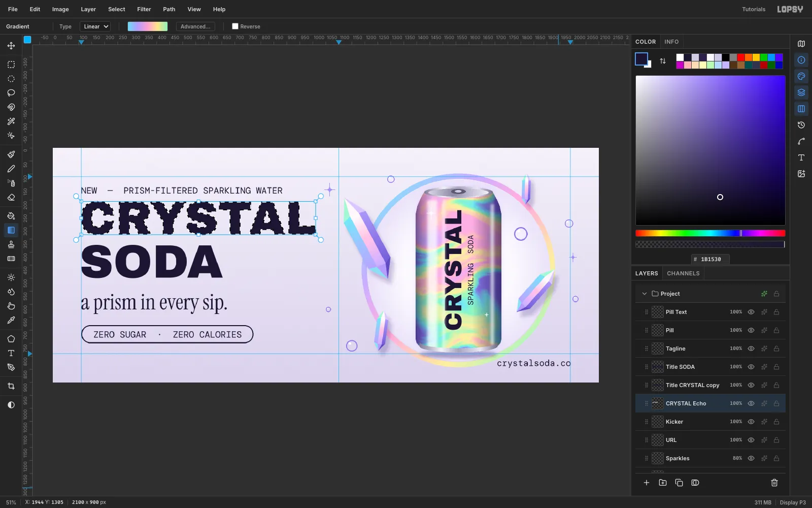The image size is (812, 508).
Task: Select the Dodge (sun) tool
Action: [x=11, y=277]
